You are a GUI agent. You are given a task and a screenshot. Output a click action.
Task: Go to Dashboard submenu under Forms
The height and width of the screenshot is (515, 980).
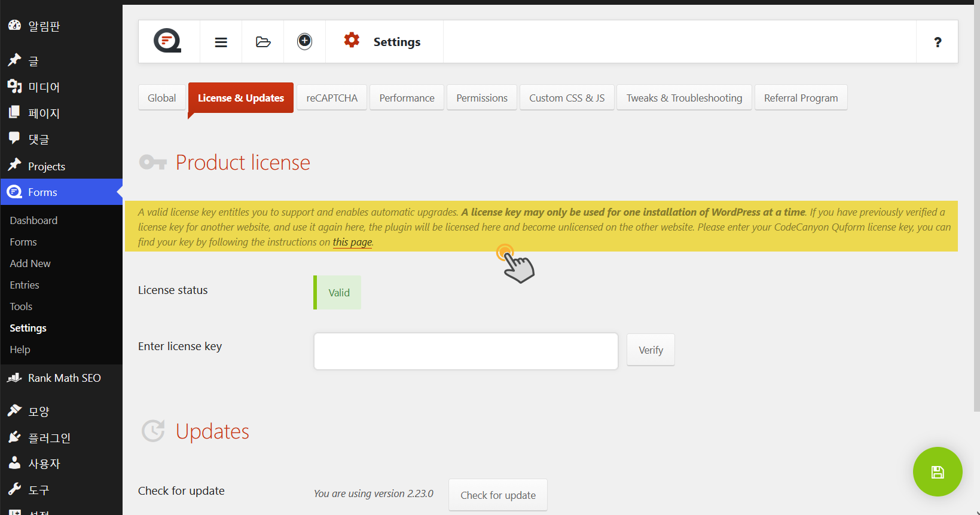(33, 220)
